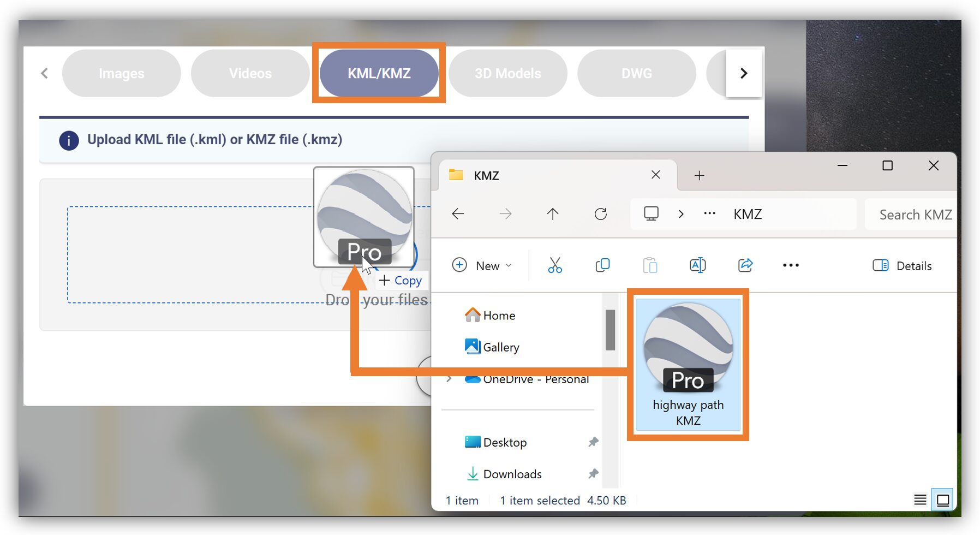This screenshot has width=980, height=535.
Task: Click the KMZ folder name in address bar
Action: (748, 214)
